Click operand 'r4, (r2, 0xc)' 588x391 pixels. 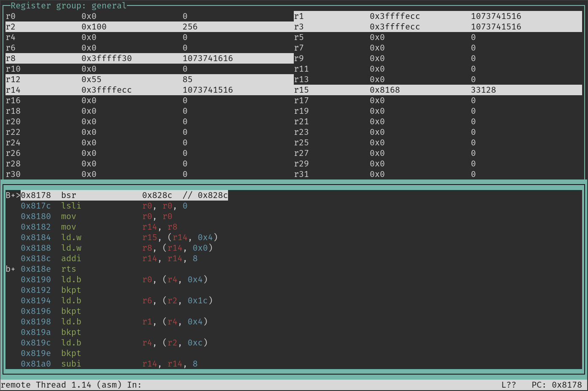(x=175, y=343)
